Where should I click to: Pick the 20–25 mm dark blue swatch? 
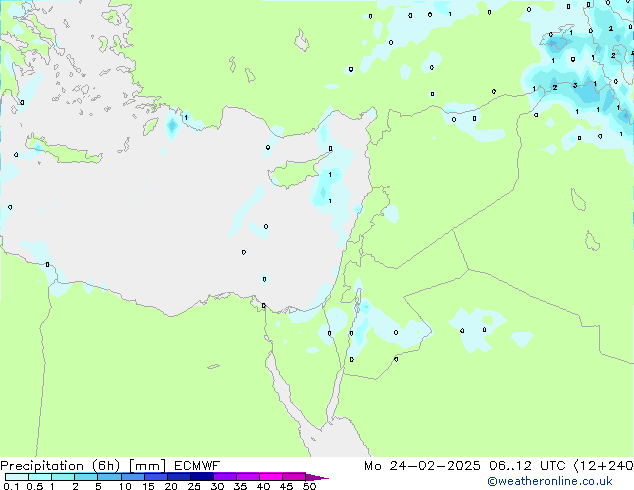(179, 477)
